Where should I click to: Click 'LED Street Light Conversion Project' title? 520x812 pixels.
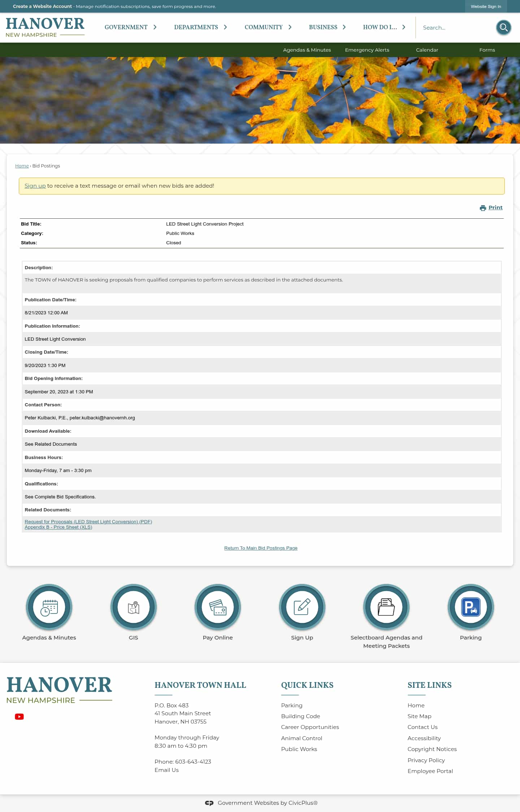(x=205, y=224)
